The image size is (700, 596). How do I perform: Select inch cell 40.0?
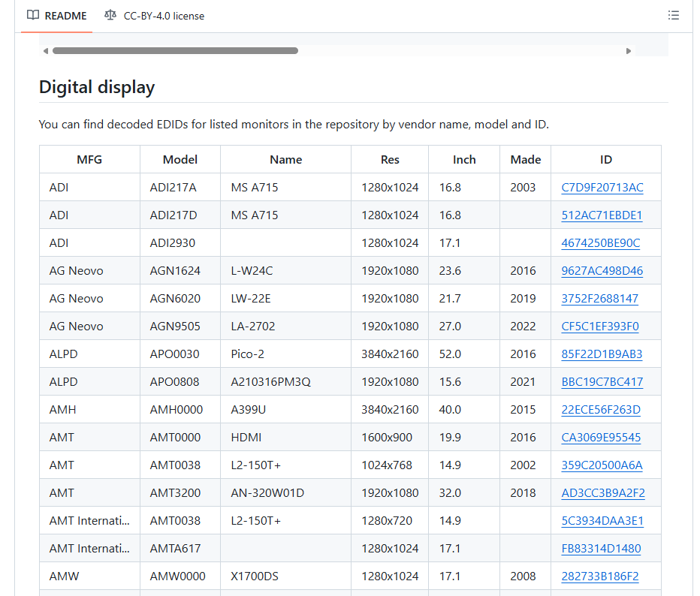pos(464,410)
